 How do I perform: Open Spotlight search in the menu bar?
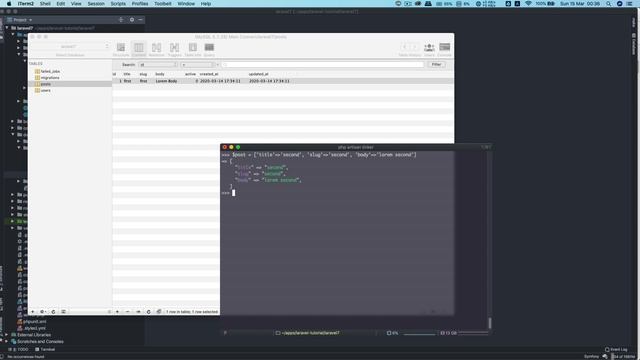tap(609, 4)
